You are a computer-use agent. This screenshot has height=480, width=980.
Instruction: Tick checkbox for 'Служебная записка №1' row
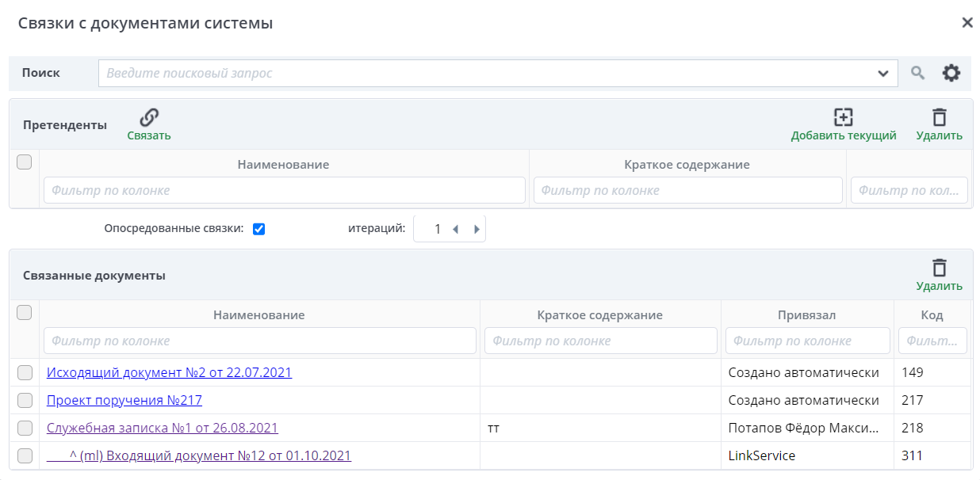[x=25, y=428]
